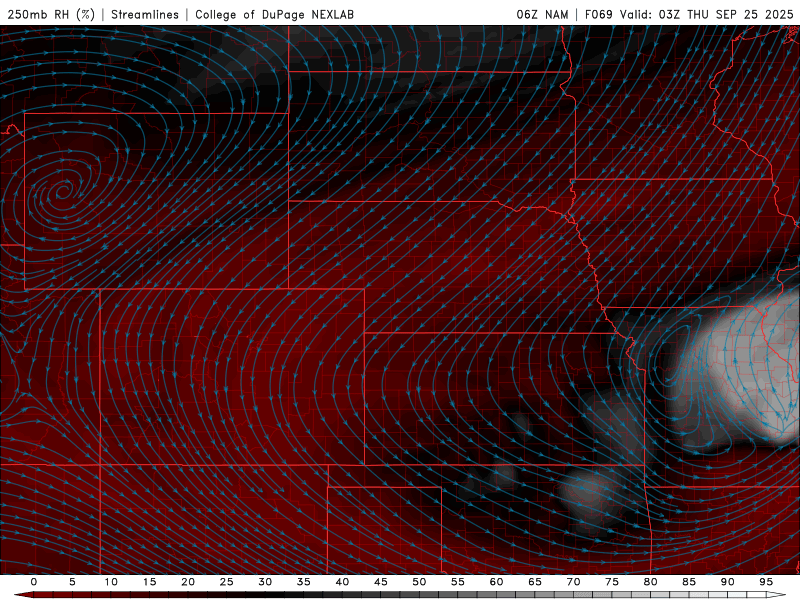Image resolution: width=800 pixels, height=600 pixels.
Task: Click the colorbar label "15"
Action: tap(149, 582)
